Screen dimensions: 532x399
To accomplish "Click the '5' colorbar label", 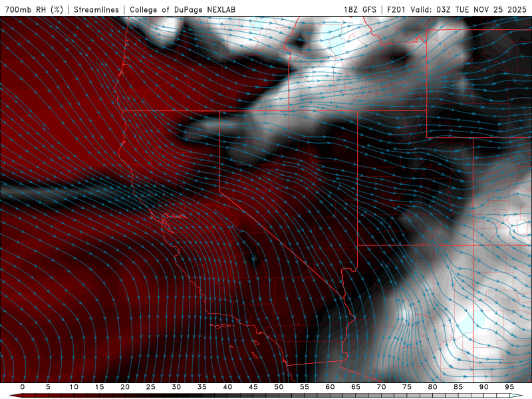I will [48, 387].
